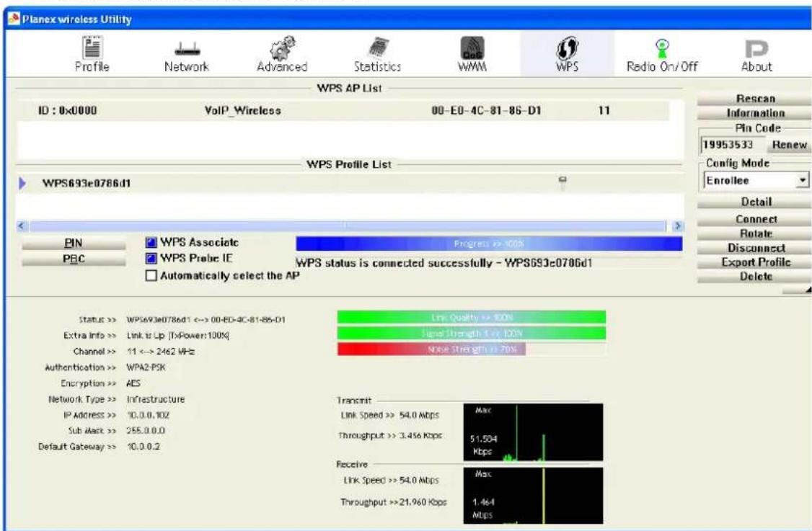Viewport: 812px width, 531px height.
Task: Open the Statistics icon
Action: click(x=379, y=48)
